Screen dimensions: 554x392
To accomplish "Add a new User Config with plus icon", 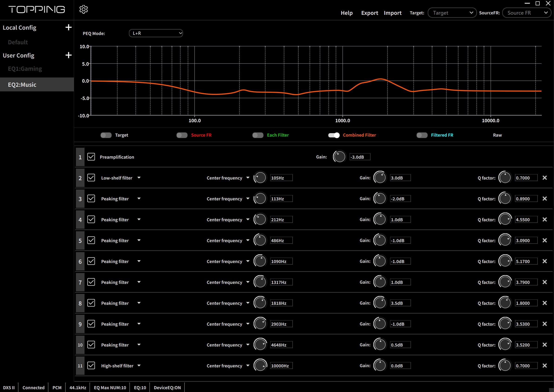I will [x=68, y=55].
